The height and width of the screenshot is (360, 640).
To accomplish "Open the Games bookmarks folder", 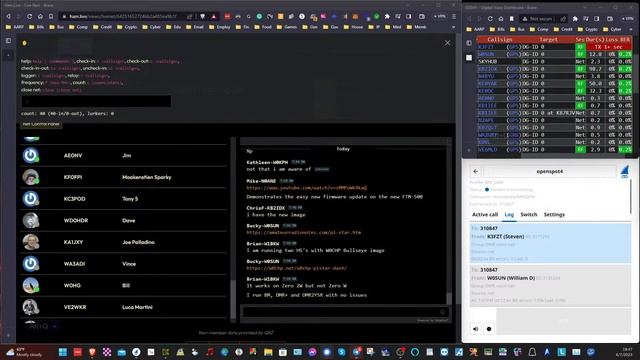I will pos(287,27).
